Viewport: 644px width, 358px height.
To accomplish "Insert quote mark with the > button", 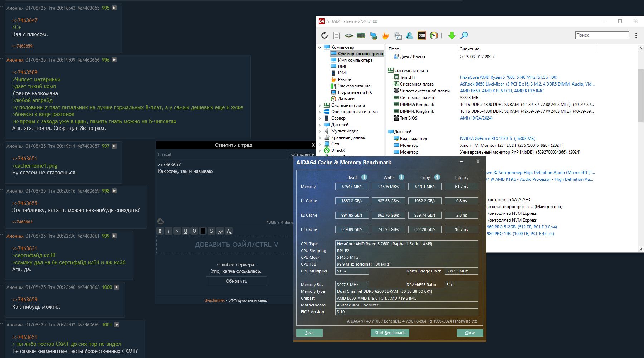I will [177, 231].
